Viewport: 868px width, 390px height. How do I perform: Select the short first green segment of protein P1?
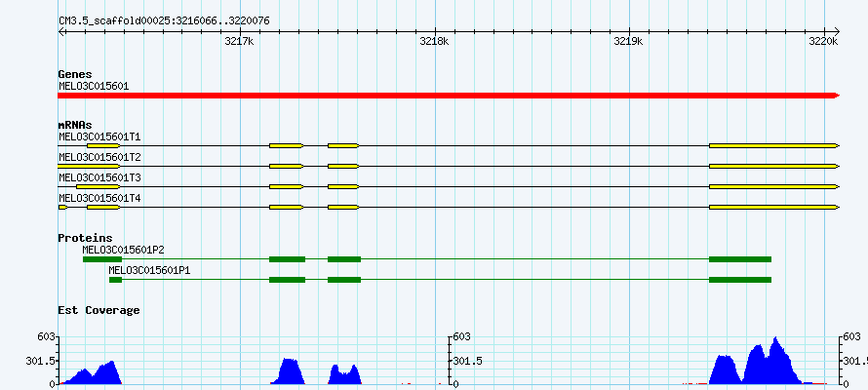coord(115,280)
